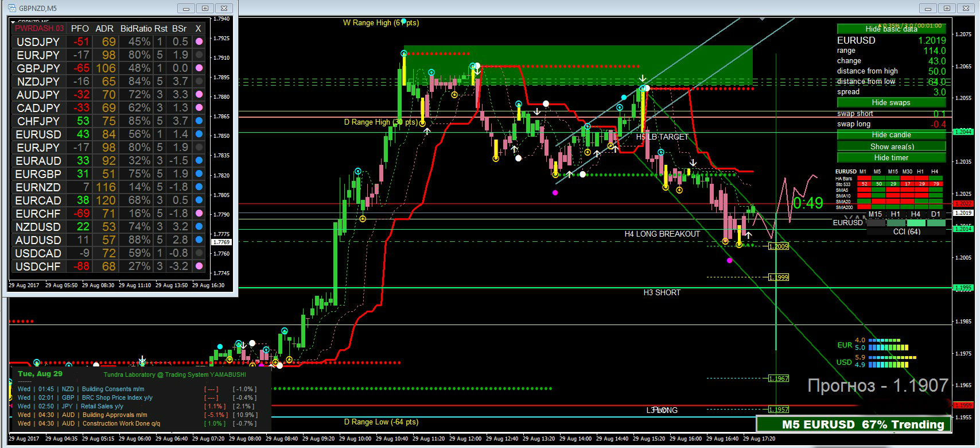Click the NZDUSD blue status dot
This screenshot has height=448, width=980.
[x=199, y=227]
